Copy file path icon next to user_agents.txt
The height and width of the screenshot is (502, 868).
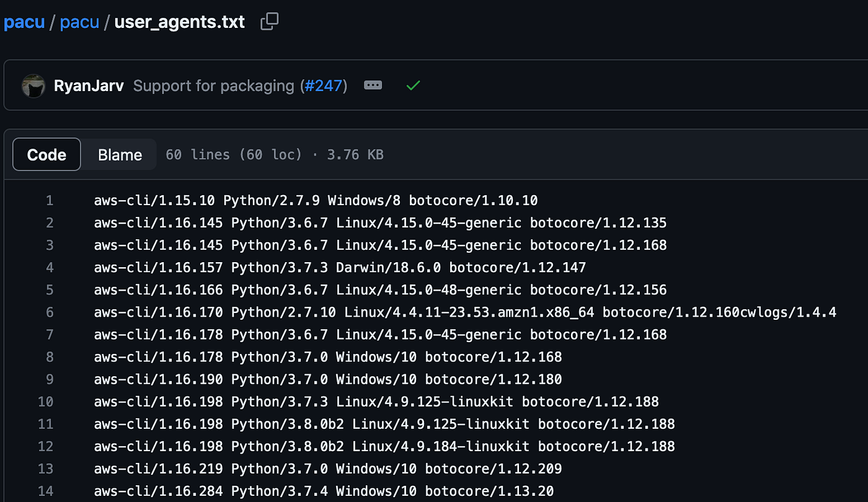(x=269, y=22)
